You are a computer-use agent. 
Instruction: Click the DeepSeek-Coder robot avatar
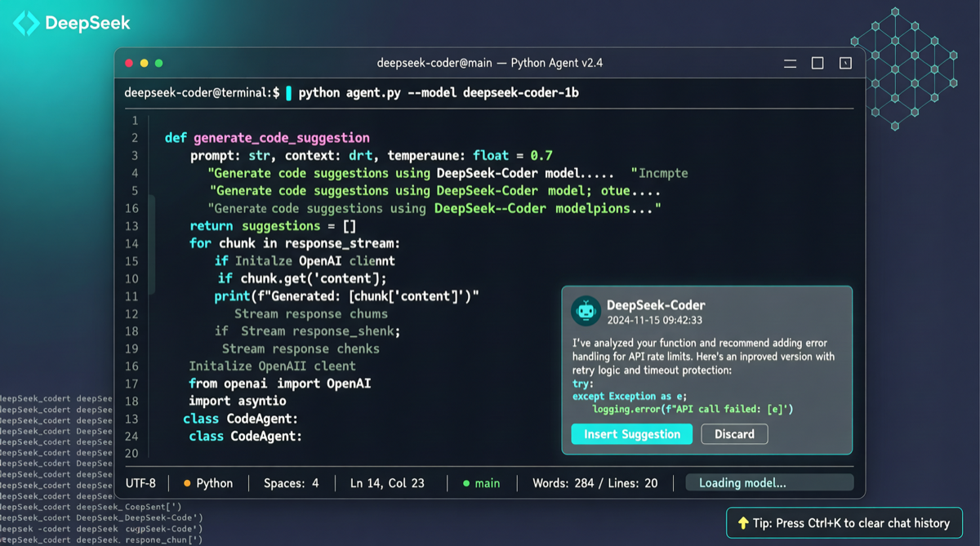coord(586,311)
